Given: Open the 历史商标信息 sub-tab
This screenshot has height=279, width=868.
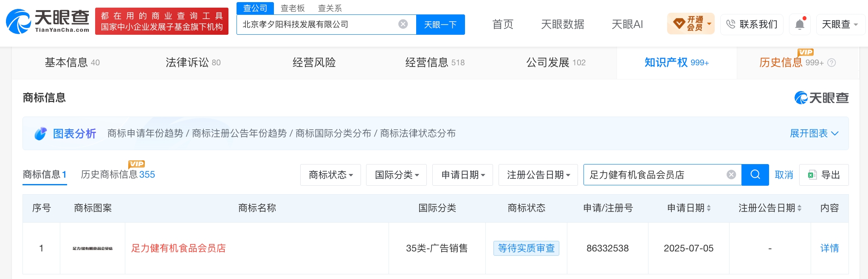Looking at the screenshot, I should pyautogui.click(x=118, y=175).
